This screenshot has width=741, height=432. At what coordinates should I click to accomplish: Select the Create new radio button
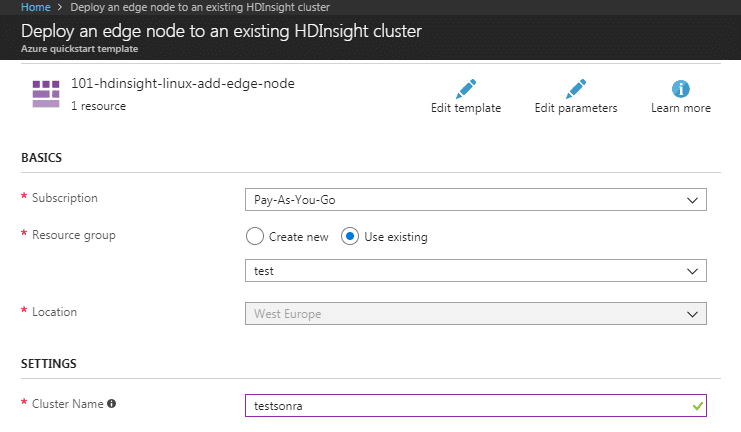point(255,236)
